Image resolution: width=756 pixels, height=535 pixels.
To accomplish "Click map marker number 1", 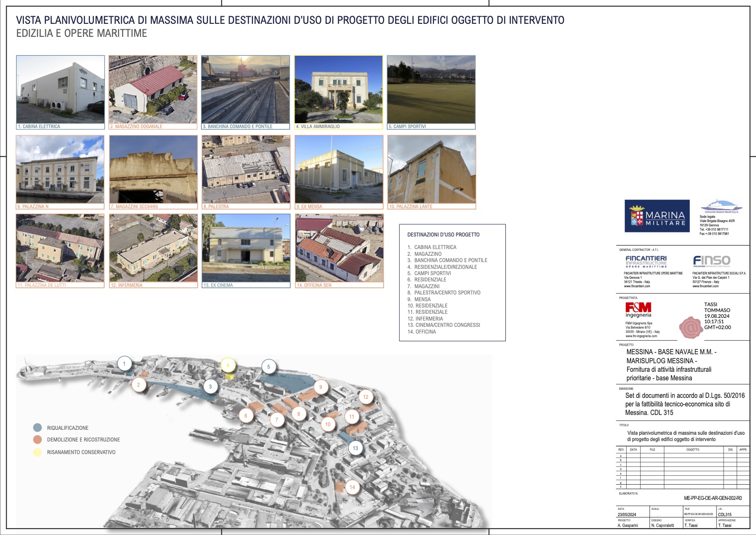I will [x=124, y=363].
